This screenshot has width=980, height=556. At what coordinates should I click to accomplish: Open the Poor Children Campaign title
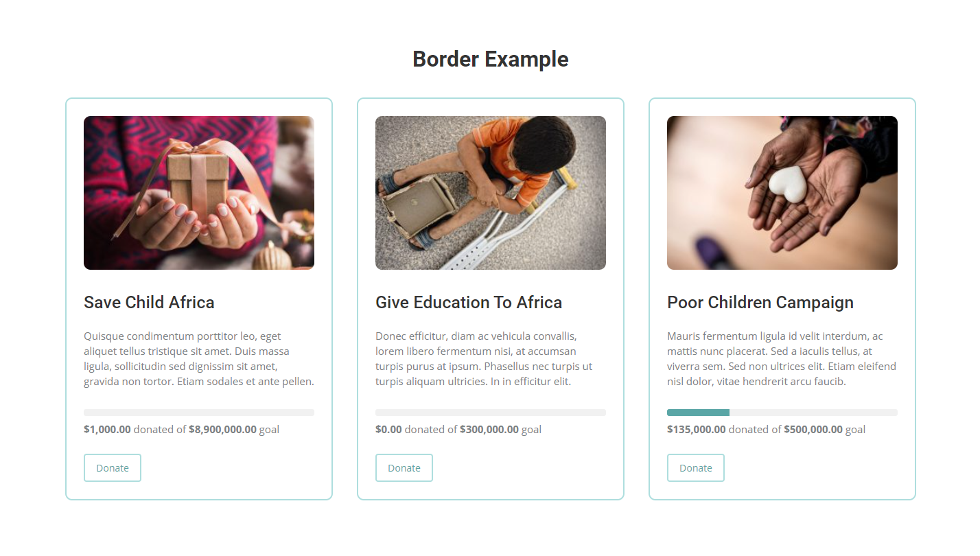(x=760, y=303)
